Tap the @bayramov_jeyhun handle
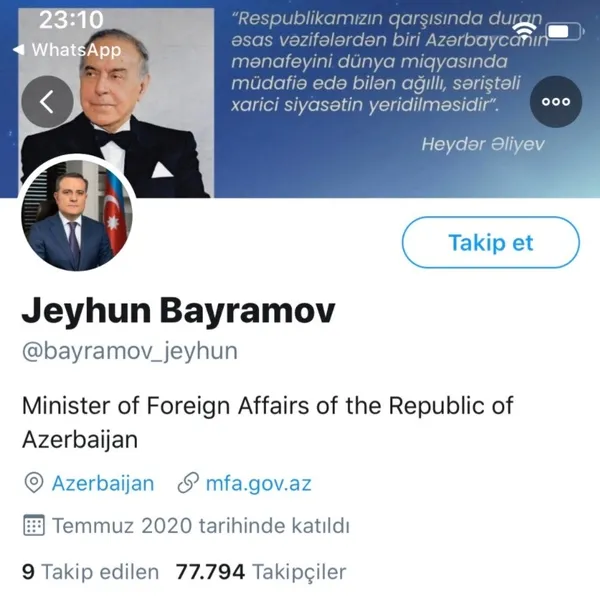 130,351
